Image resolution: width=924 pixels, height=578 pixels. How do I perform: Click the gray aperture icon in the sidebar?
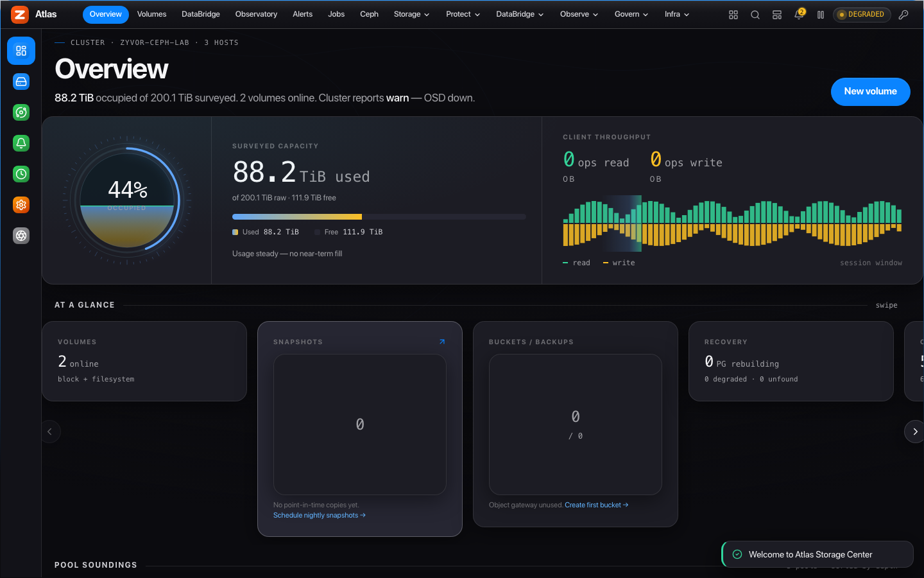pos(21,236)
